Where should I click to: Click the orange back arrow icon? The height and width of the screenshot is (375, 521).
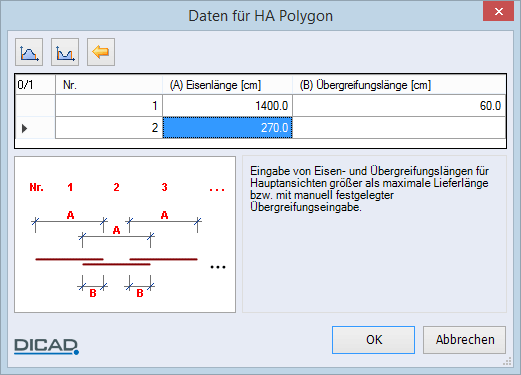click(101, 52)
